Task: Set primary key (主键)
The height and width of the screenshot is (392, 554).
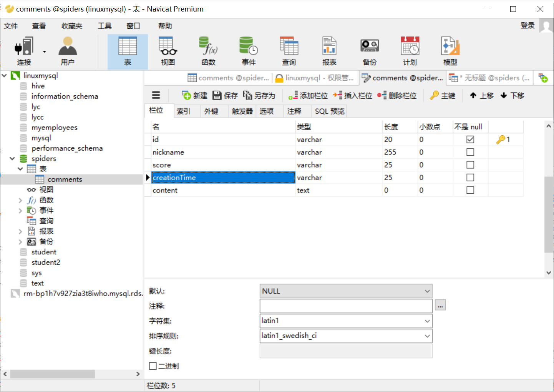Action: click(x=443, y=95)
